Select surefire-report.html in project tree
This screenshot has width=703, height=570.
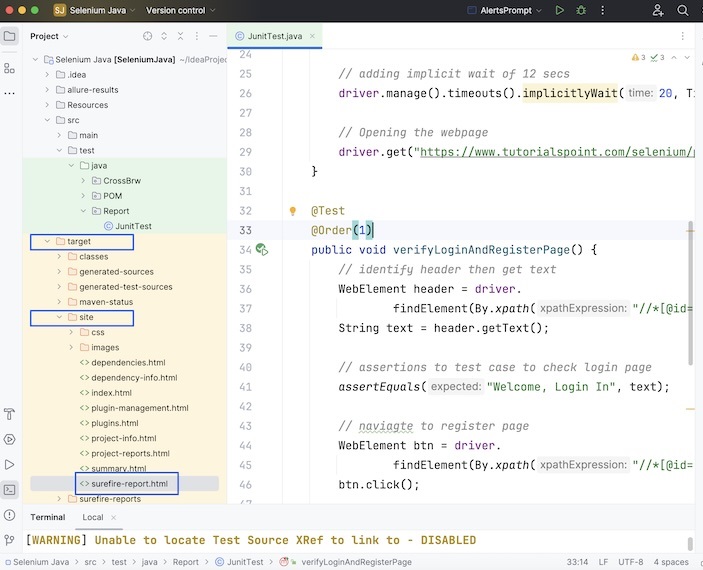[128, 484]
